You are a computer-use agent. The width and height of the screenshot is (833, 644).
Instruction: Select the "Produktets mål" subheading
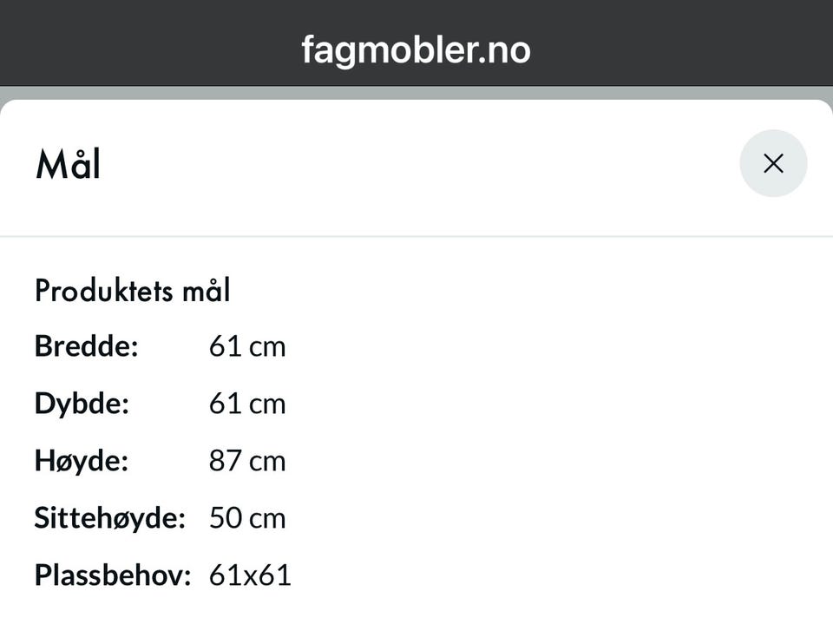[x=133, y=291]
